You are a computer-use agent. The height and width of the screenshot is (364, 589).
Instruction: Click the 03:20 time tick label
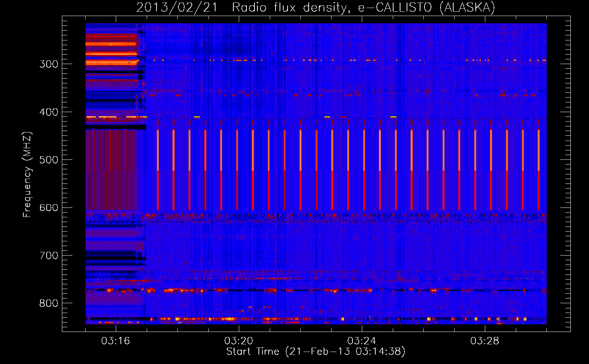pyautogui.click(x=239, y=341)
